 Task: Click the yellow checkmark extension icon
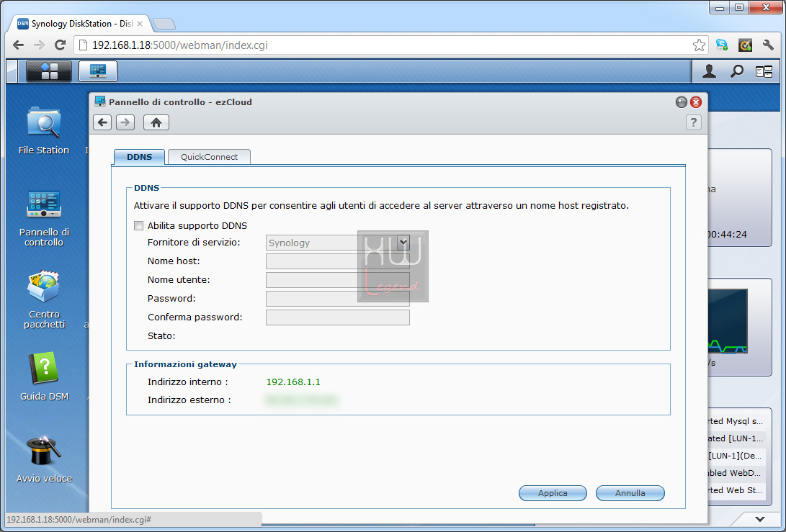click(x=746, y=45)
